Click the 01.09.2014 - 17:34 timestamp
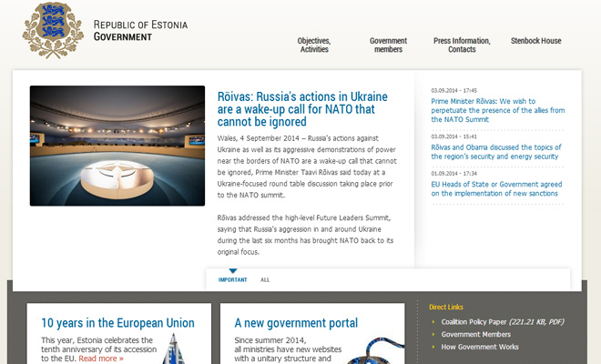This screenshot has width=601, height=364. click(453, 173)
